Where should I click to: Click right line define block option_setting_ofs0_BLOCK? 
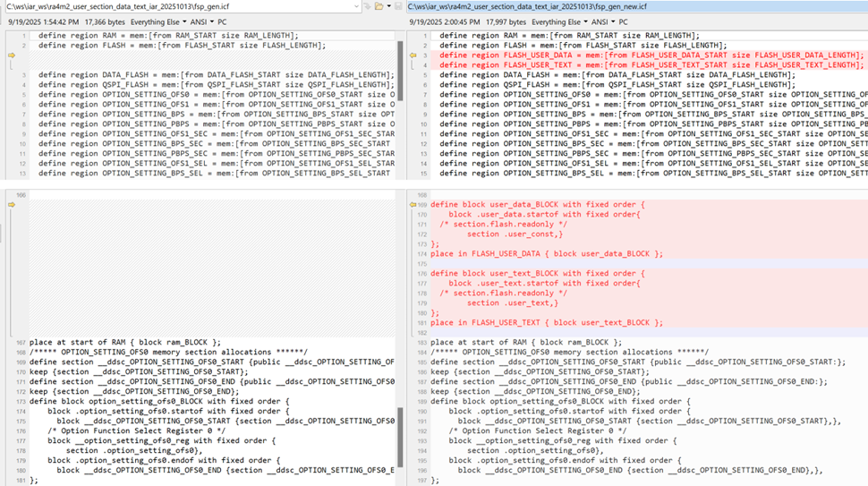click(560, 401)
